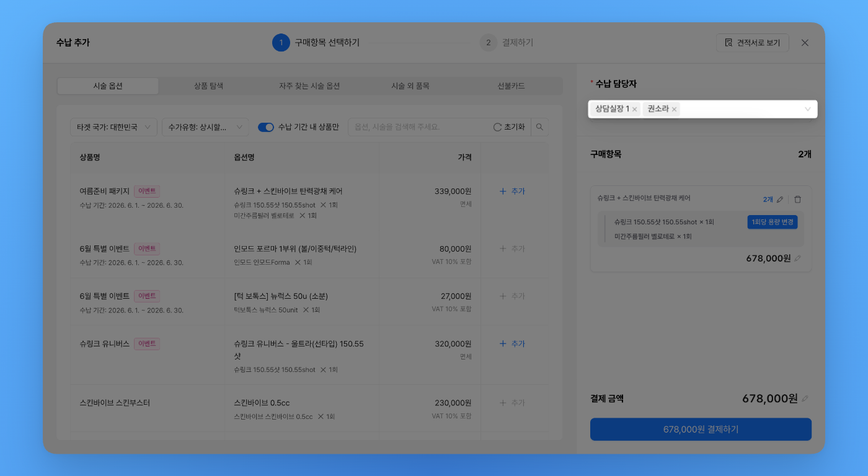Click the 339,000원 price cell

[453, 192]
